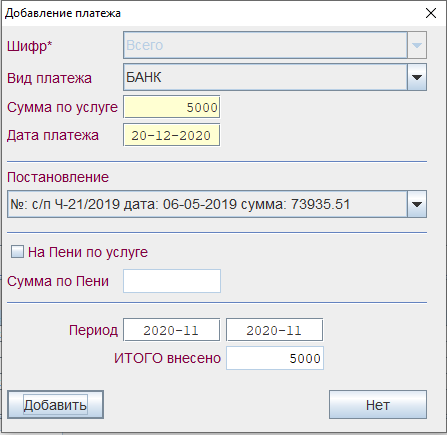Click the first Период field
This screenshot has height=435, width=447.
[172, 330]
